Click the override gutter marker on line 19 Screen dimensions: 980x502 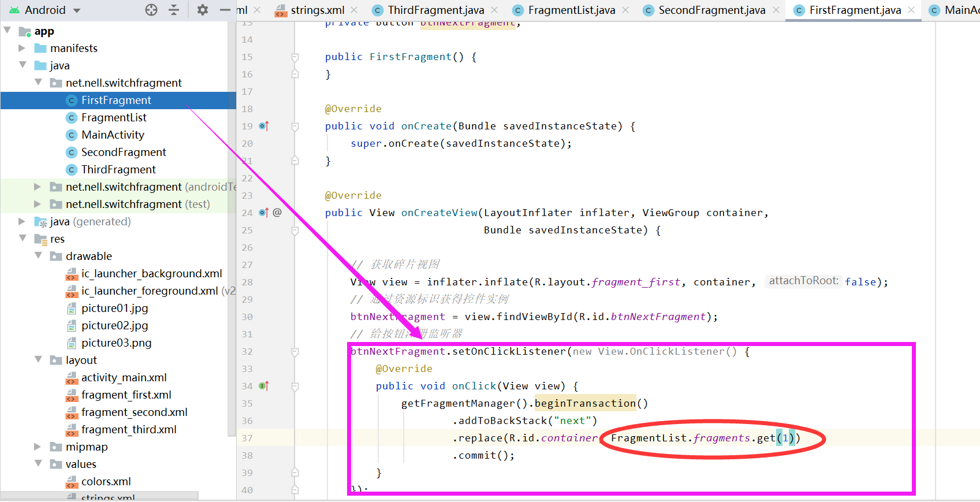pyautogui.click(x=264, y=126)
